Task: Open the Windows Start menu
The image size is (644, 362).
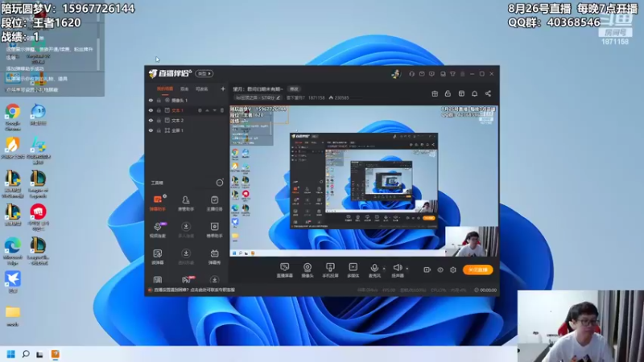Action: click(11, 354)
